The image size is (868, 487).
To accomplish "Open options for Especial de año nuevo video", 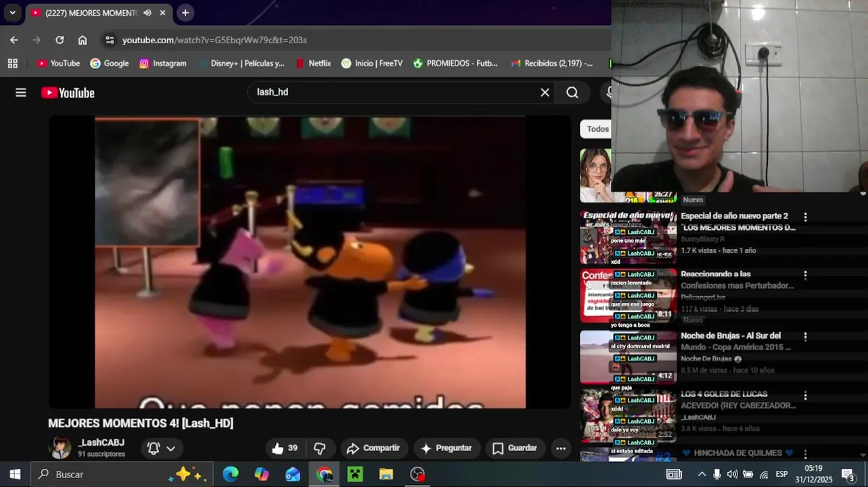I will tap(805, 217).
